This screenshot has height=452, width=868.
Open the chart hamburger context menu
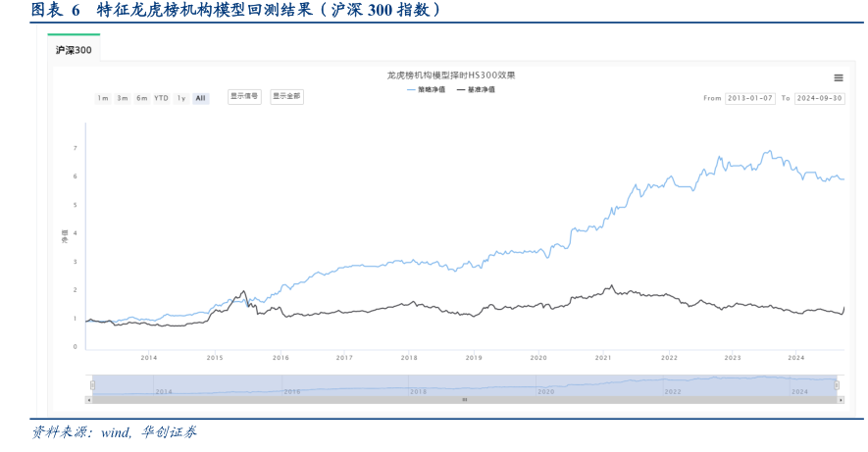(x=838, y=77)
